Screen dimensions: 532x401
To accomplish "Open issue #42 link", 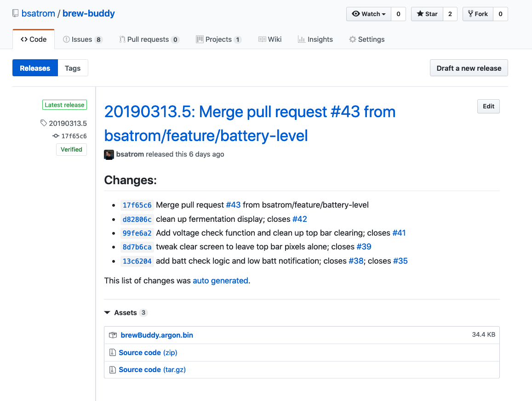I will tap(300, 219).
